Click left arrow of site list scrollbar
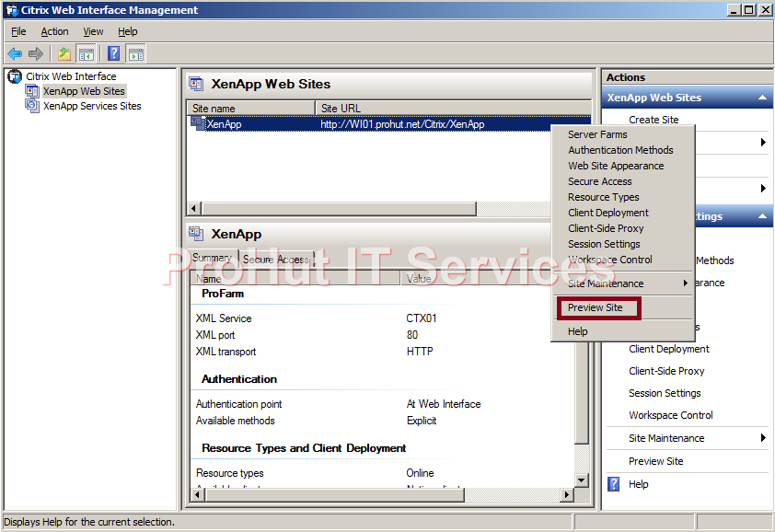This screenshot has height=532, width=775. point(194,209)
